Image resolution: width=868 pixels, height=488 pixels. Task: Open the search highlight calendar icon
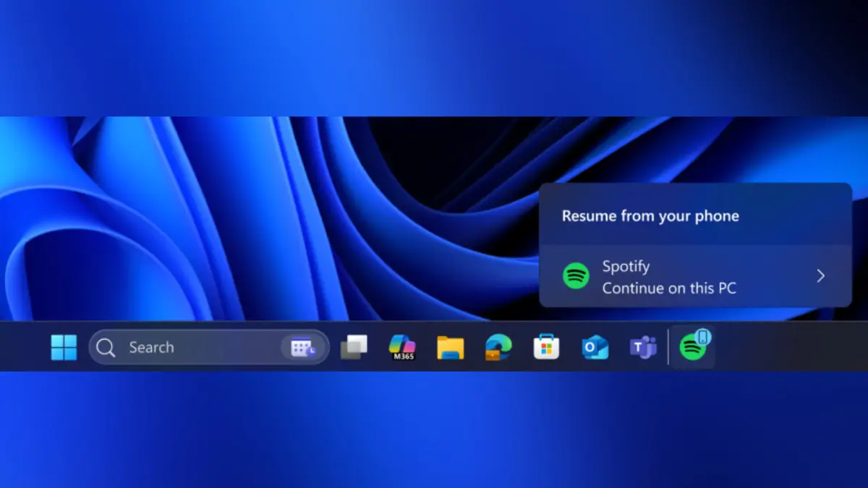click(x=303, y=348)
